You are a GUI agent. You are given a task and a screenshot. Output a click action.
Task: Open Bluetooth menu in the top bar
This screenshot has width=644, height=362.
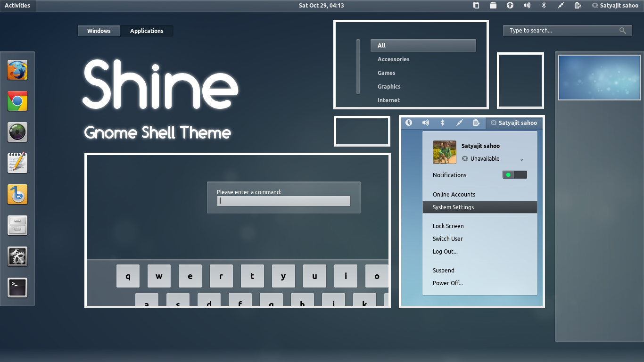tap(544, 6)
